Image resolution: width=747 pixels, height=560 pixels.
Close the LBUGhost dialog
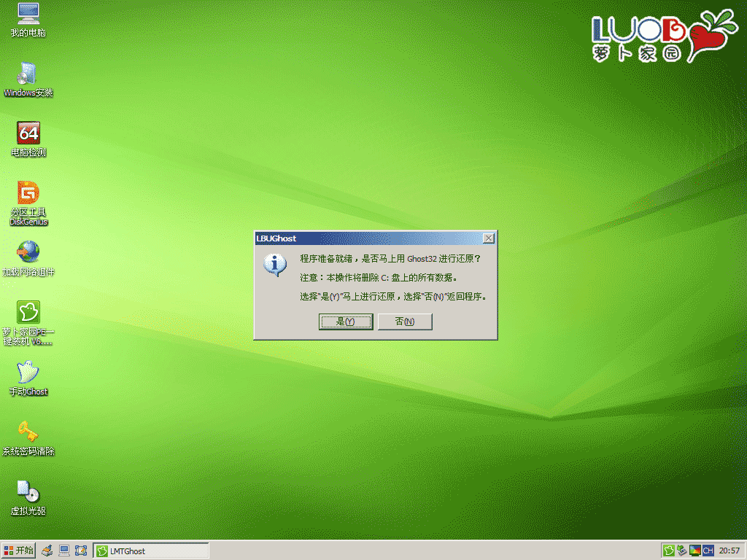pyautogui.click(x=489, y=238)
